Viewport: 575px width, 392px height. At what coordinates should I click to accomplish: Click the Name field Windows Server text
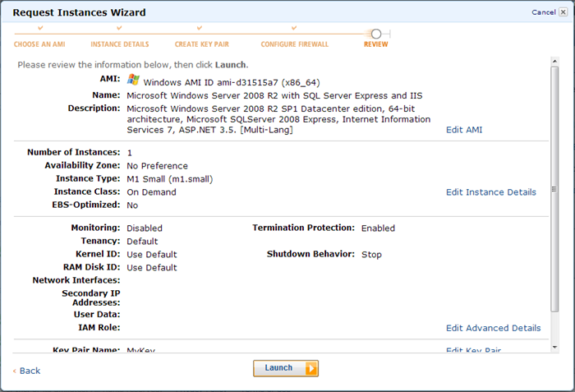[274, 96]
